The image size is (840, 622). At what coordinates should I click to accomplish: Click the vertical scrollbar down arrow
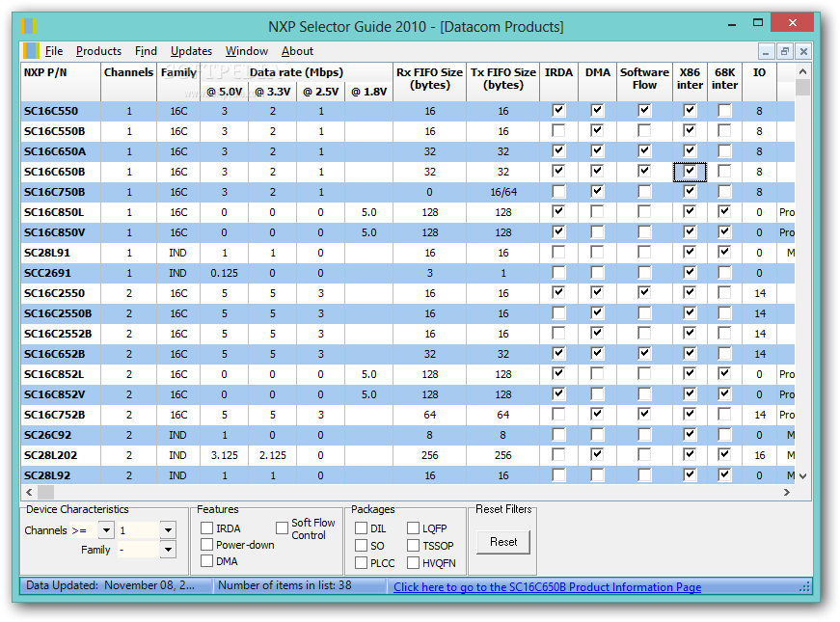pos(802,475)
